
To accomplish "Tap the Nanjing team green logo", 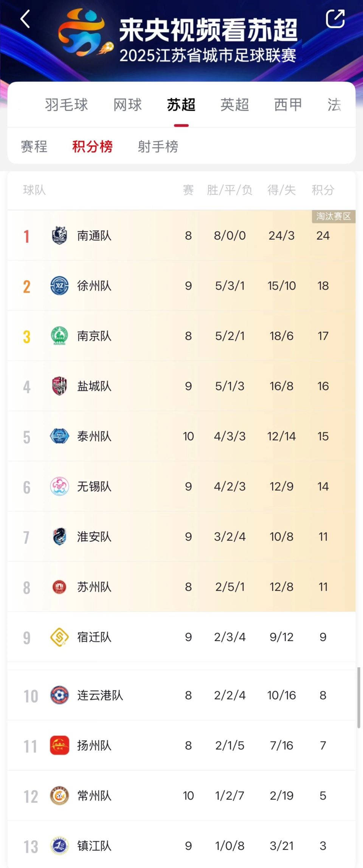I will 59,336.
